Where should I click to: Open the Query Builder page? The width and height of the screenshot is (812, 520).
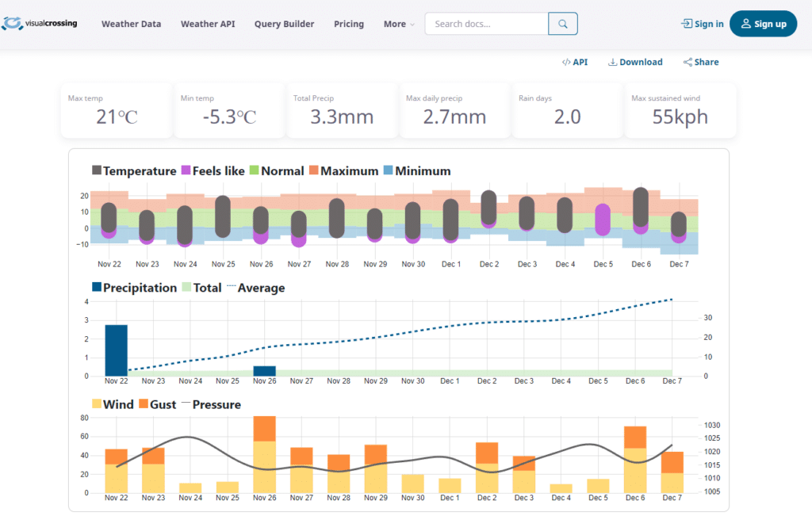(x=284, y=24)
